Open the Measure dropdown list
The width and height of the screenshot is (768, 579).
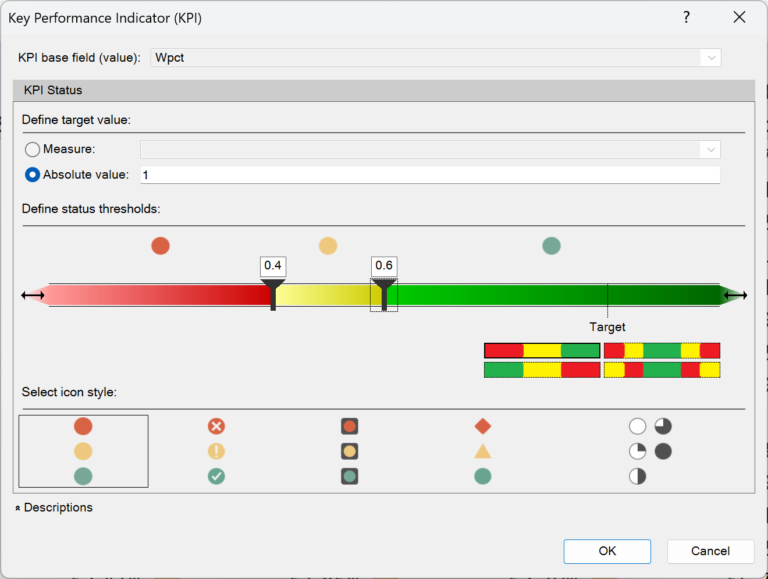point(711,149)
